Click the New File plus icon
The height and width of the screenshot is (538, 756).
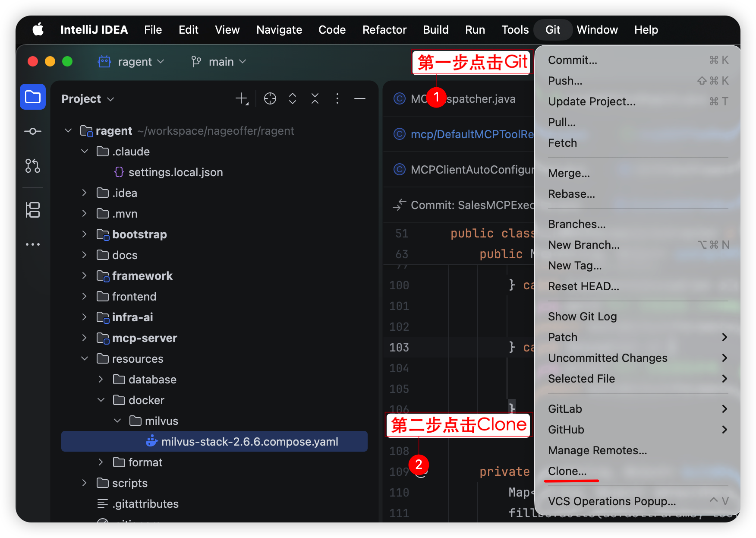pos(242,99)
